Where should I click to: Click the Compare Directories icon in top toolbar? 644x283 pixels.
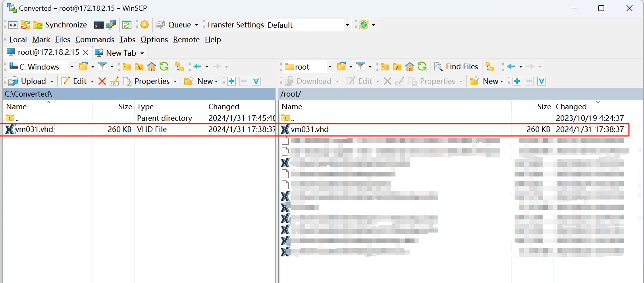coord(13,25)
